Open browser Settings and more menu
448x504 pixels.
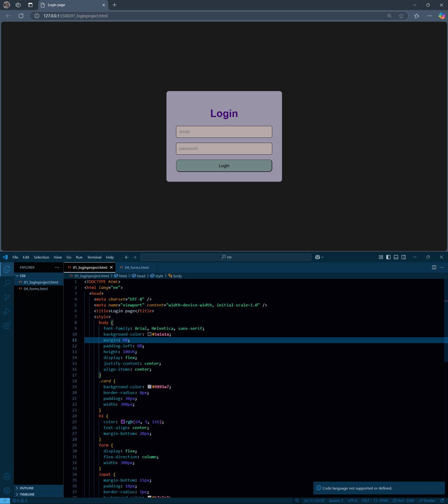pyautogui.click(x=429, y=16)
